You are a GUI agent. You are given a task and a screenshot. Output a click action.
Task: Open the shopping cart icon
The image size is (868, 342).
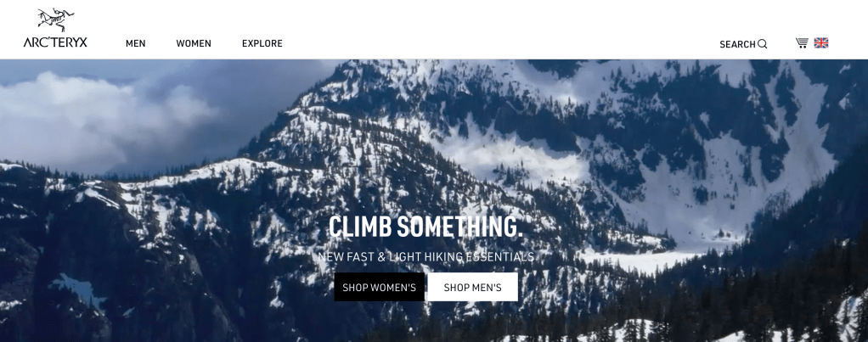pyautogui.click(x=802, y=43)
